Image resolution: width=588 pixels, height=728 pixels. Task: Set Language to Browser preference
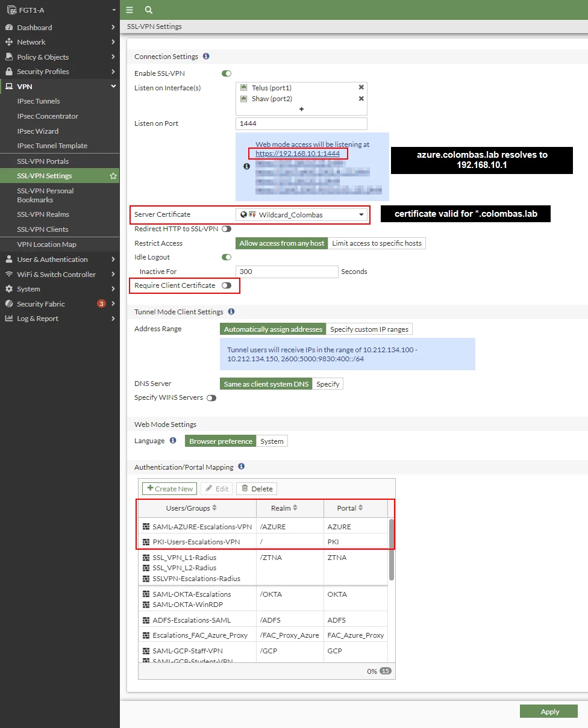click(220, 441)
